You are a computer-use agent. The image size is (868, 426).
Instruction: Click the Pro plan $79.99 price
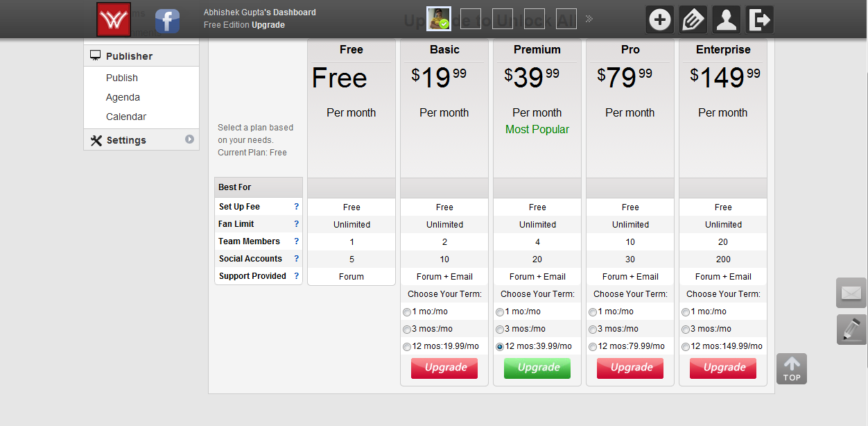pyautogui.click(x=625, y=78)
